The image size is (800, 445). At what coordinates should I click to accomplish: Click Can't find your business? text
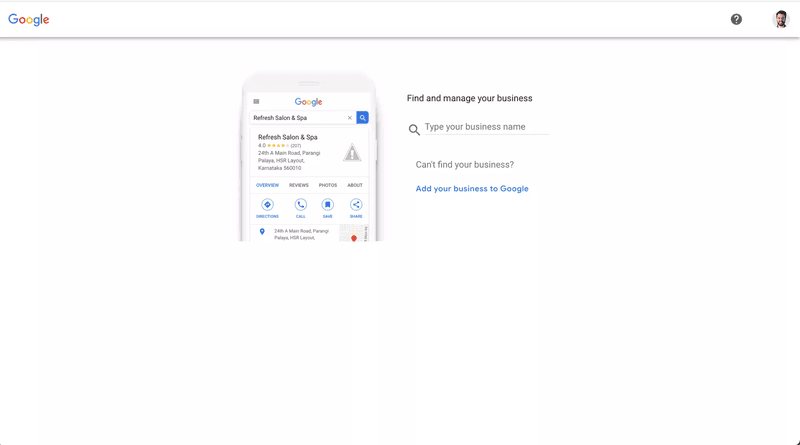[465, 165]
